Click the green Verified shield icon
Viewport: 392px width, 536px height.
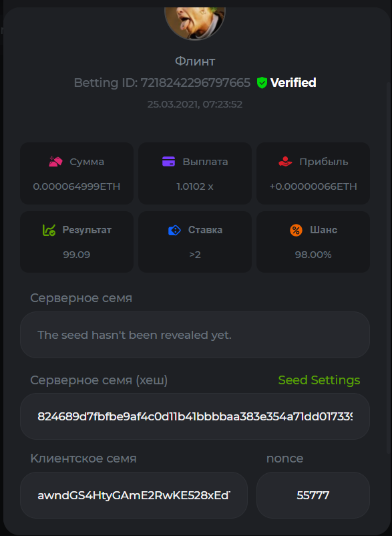coord(262,83)
